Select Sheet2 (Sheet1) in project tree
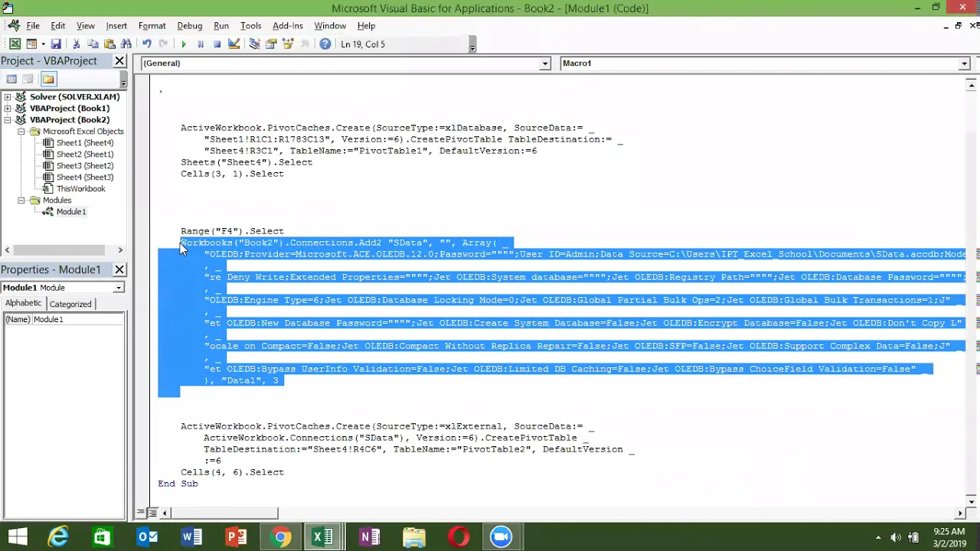980x551 pixels. [84, 155]
